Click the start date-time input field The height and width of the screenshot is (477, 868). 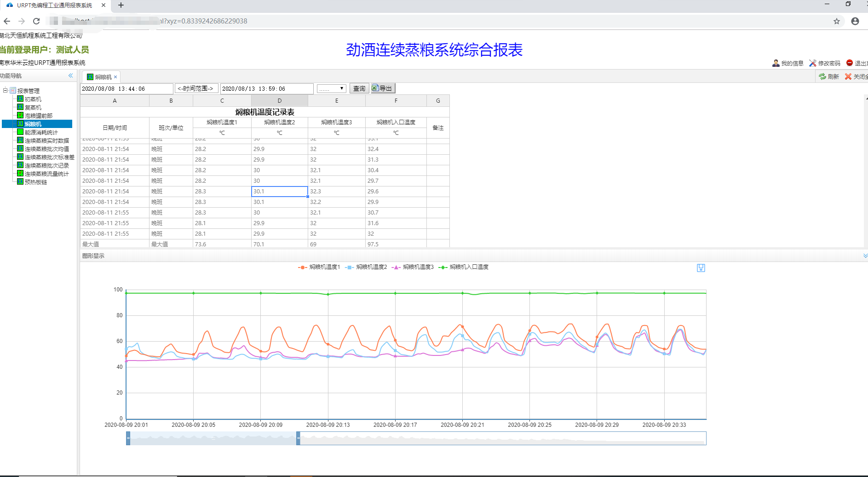pos(126,88)
